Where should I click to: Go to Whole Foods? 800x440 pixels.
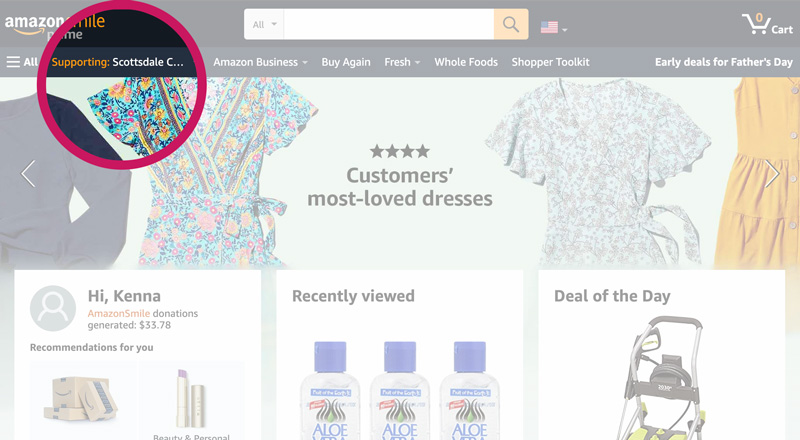click(466, 62)
